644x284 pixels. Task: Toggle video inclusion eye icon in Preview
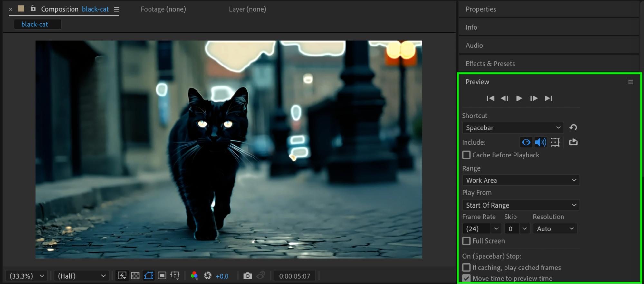[526, 142]
